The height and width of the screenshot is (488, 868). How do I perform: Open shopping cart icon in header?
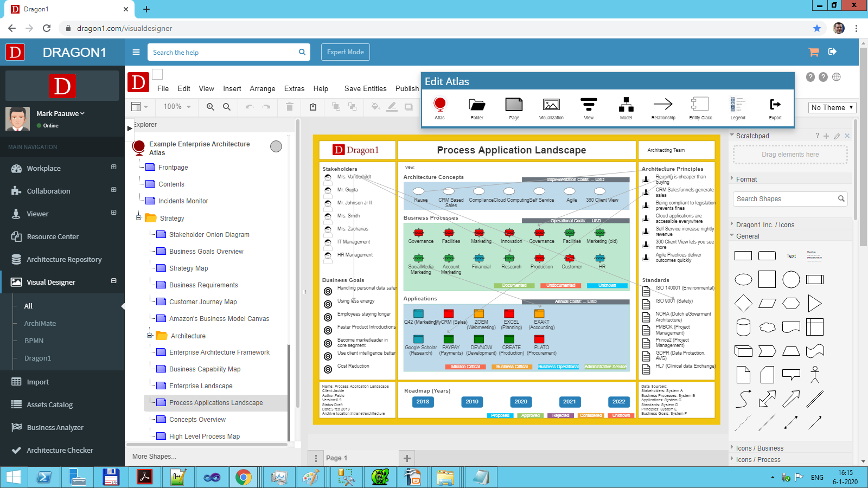[813, 52]
